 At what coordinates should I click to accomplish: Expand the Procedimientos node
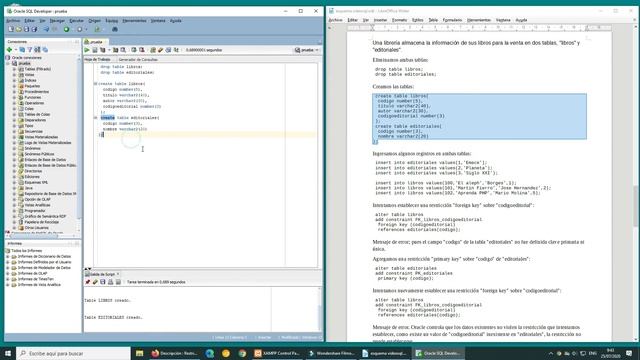point(14,92)
